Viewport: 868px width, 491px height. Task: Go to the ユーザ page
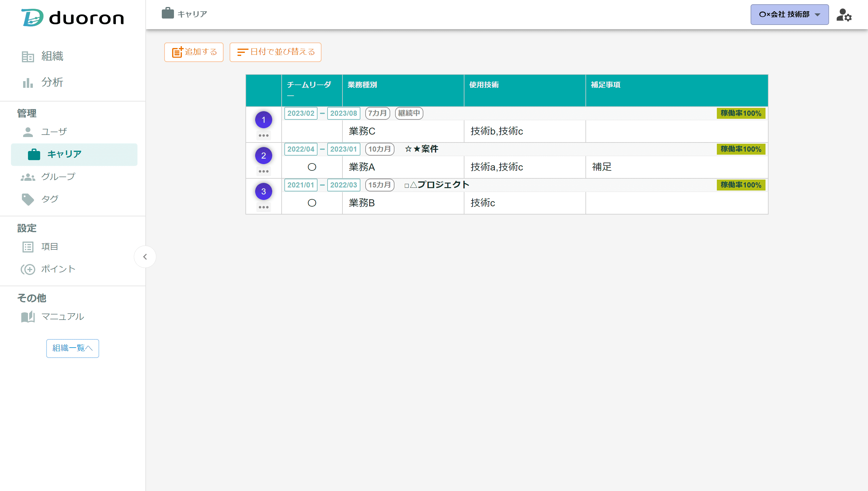(54, 132)
